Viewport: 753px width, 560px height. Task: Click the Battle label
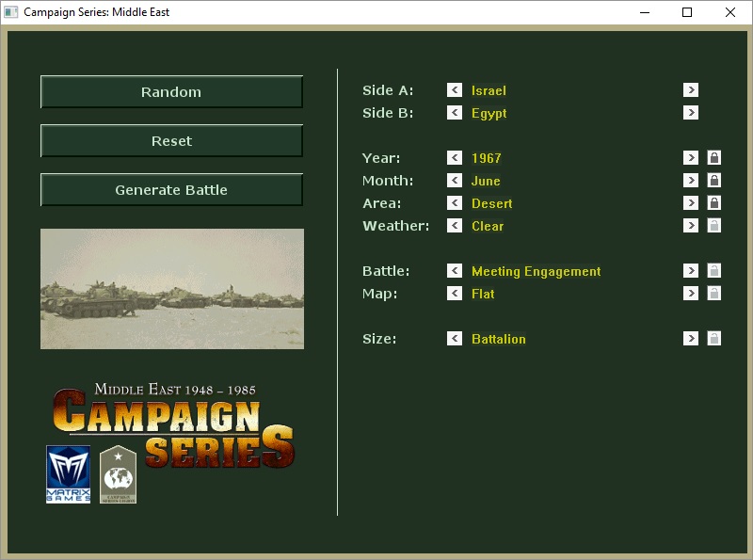pyautogui.click(x=386, y=270)
